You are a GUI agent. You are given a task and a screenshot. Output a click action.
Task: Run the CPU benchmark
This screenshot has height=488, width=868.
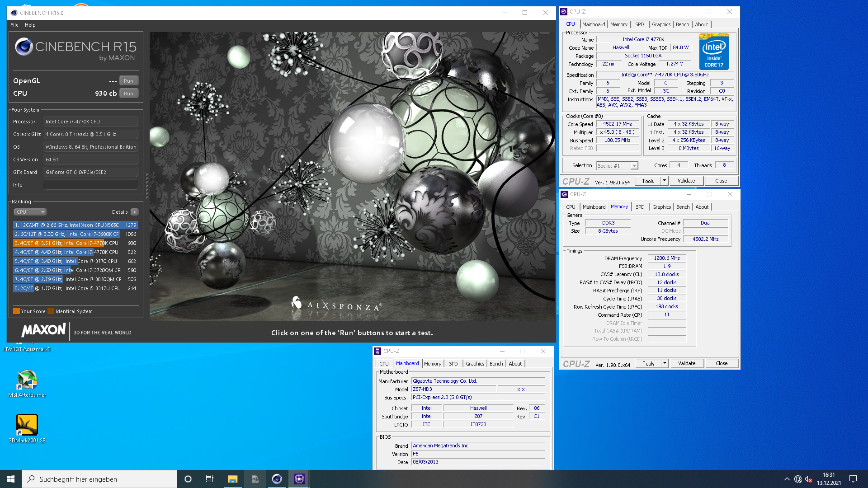tap(129, 94)
